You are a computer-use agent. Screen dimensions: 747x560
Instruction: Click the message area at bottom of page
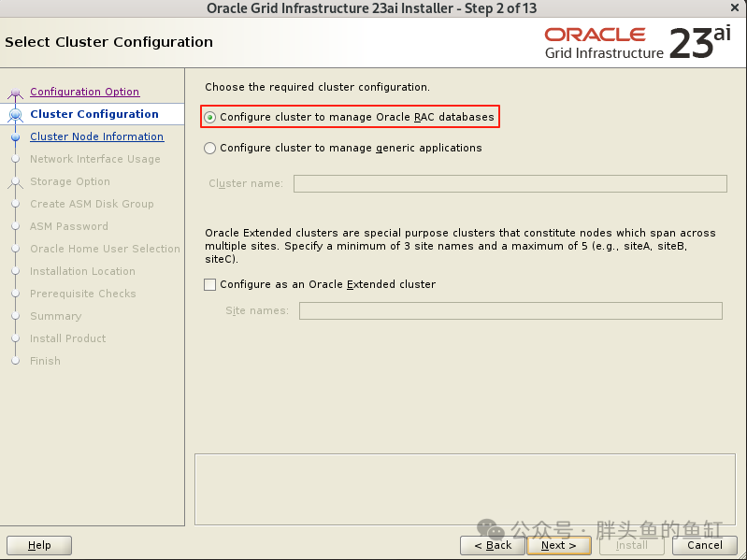tap(465, 490)
